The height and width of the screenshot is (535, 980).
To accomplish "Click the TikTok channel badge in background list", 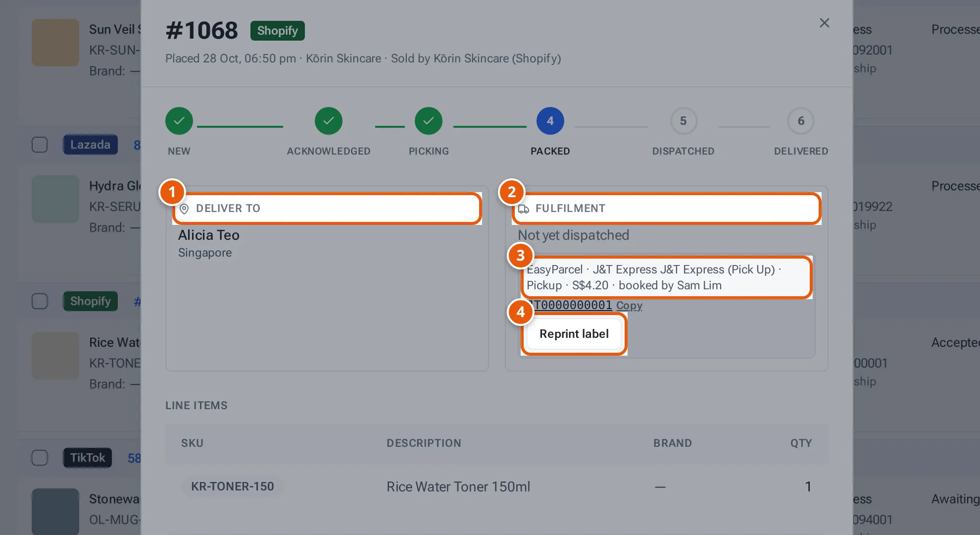I will click(x=88, y=458).
